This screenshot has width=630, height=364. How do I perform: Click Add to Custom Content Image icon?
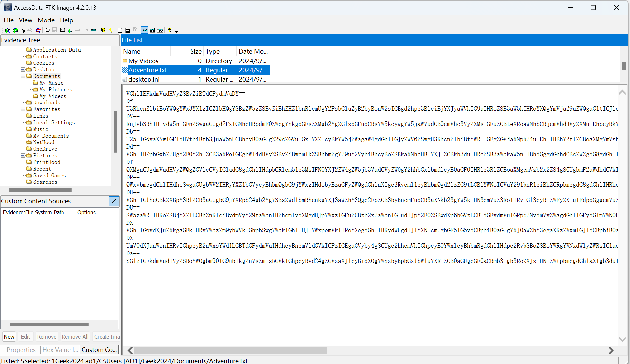(70, 30)
